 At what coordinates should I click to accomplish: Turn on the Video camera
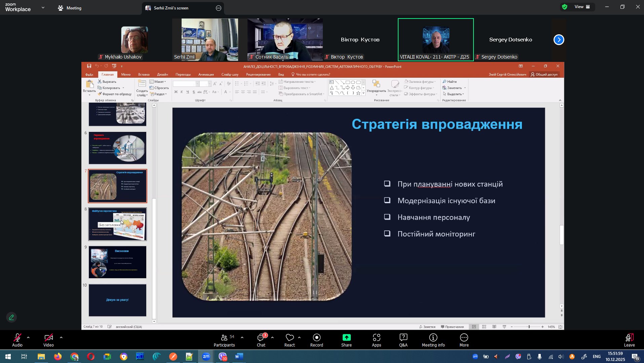tap(48, 340)
